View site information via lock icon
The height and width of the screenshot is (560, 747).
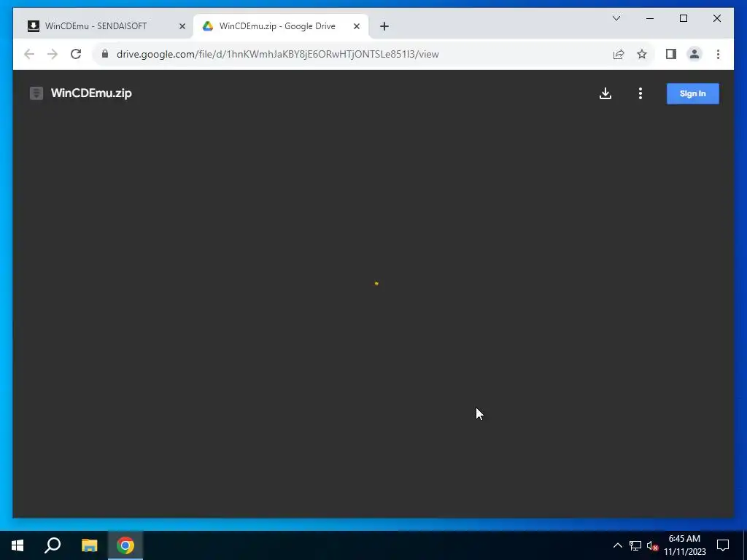[105, 54]
